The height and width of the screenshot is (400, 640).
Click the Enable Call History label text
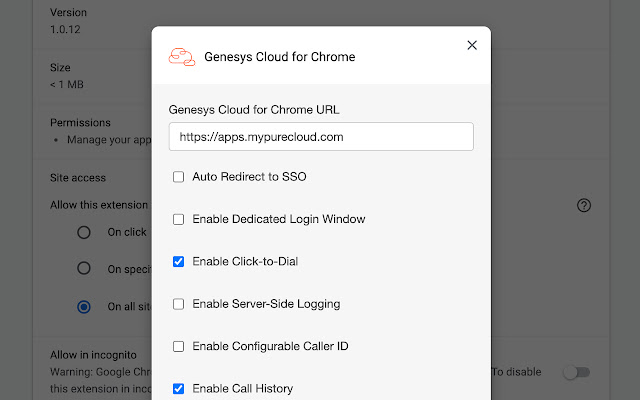(x=242, y=388)
